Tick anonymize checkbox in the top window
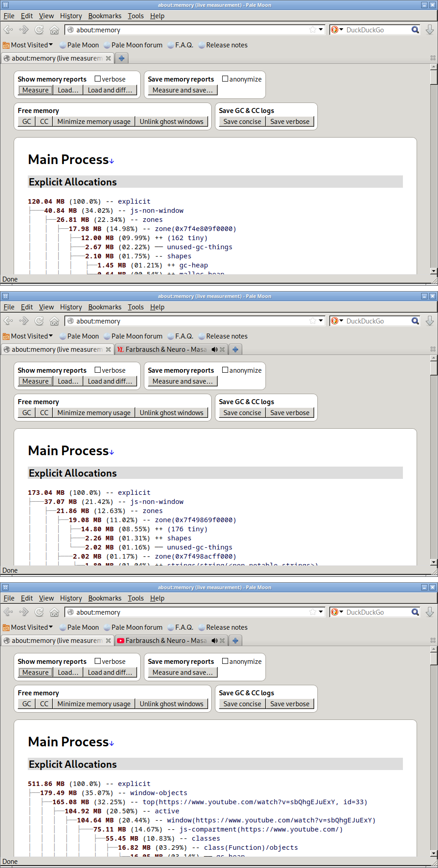 pos(225,79)
